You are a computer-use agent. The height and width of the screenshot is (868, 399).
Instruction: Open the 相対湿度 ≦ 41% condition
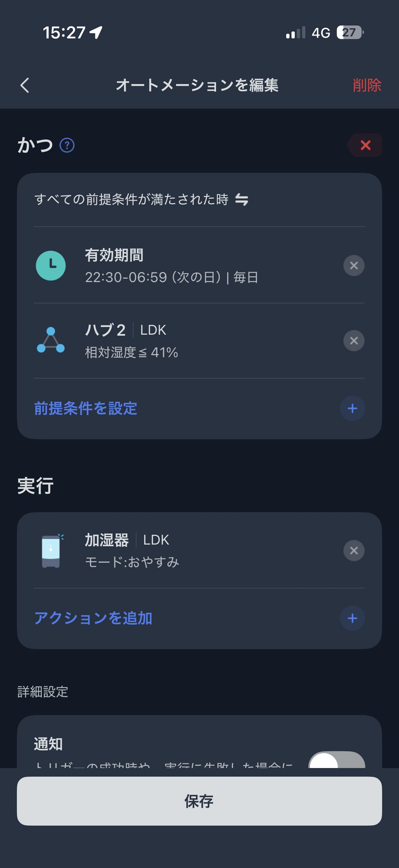[x=131, y=353]
